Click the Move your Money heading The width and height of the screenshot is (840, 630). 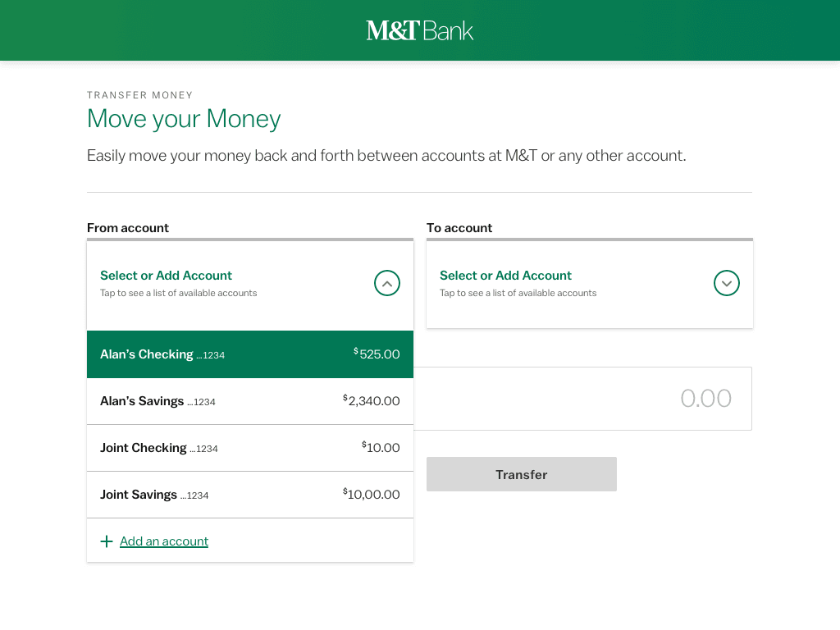pyautogui.click(x=184, y=119)
